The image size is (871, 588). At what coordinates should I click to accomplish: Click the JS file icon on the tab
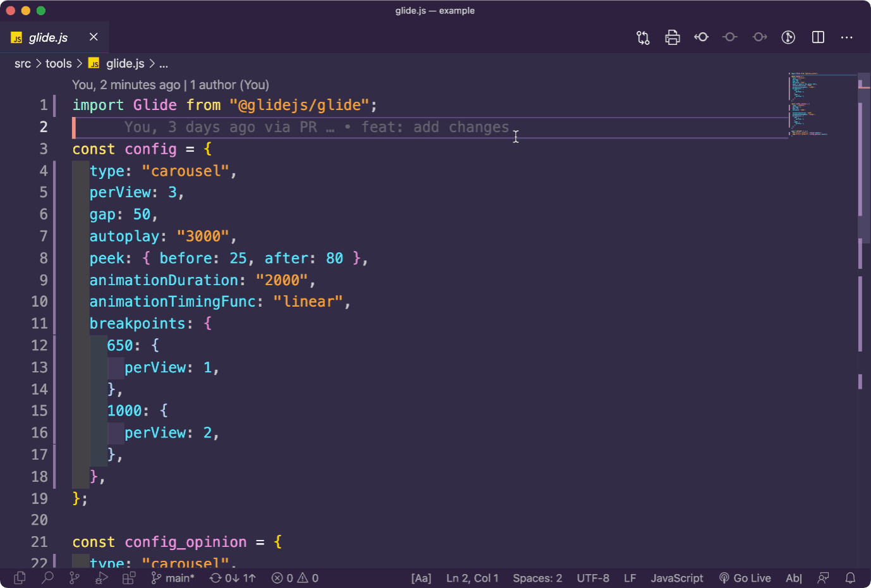click(17, 38)
